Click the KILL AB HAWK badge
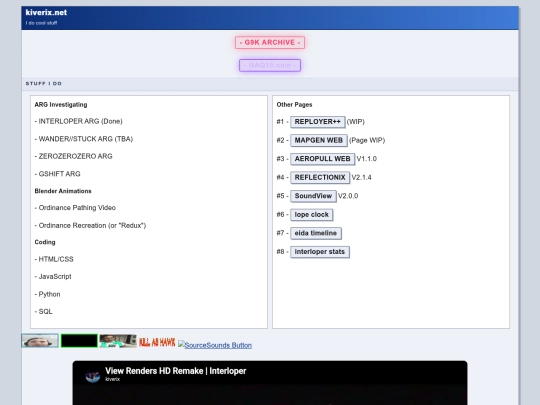The width and height of the screenshot is (540, 405). [x=157, y=342]
